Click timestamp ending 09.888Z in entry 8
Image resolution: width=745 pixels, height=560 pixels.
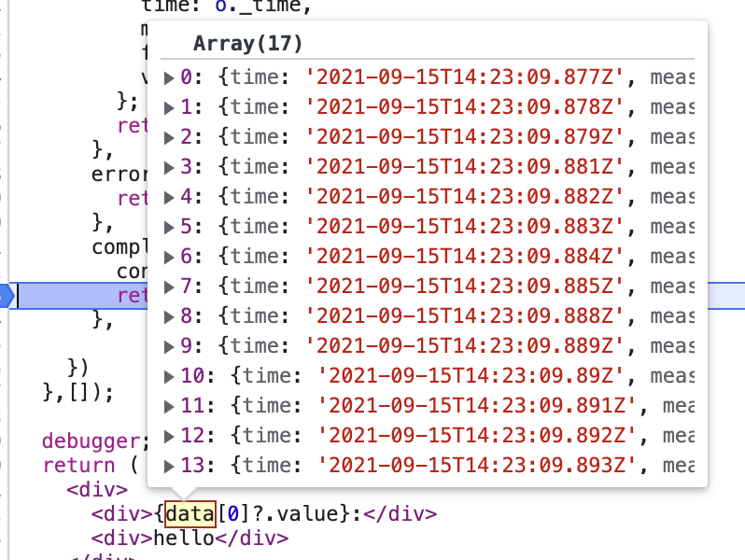(465, 315)
